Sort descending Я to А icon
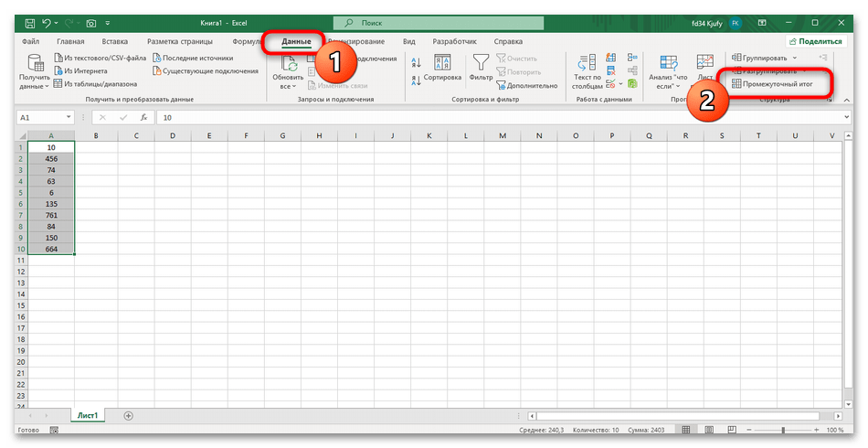868x448 pixels. tap(417, 80)
